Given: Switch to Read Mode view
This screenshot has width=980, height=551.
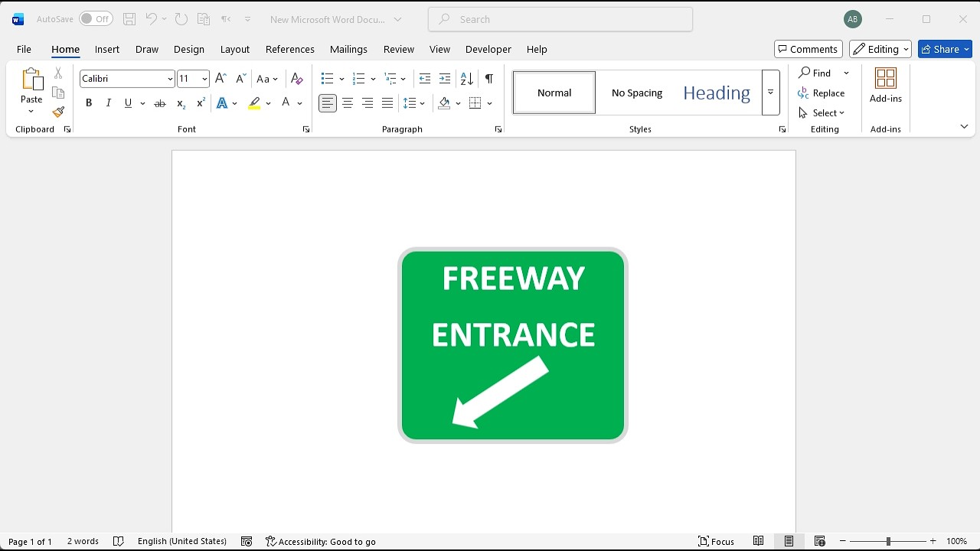Looking at the screenshot, I should [758, 541].
